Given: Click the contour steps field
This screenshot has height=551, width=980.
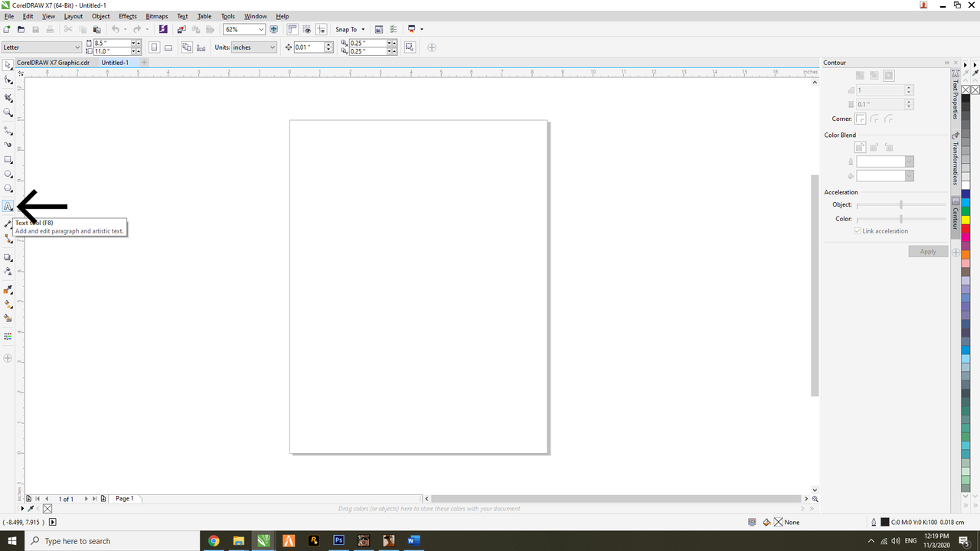Looking at the screenshot, I should coord(880,90).
